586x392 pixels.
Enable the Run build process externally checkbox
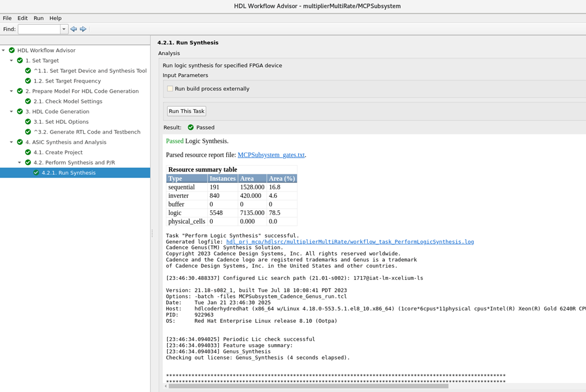pos(170,88)
